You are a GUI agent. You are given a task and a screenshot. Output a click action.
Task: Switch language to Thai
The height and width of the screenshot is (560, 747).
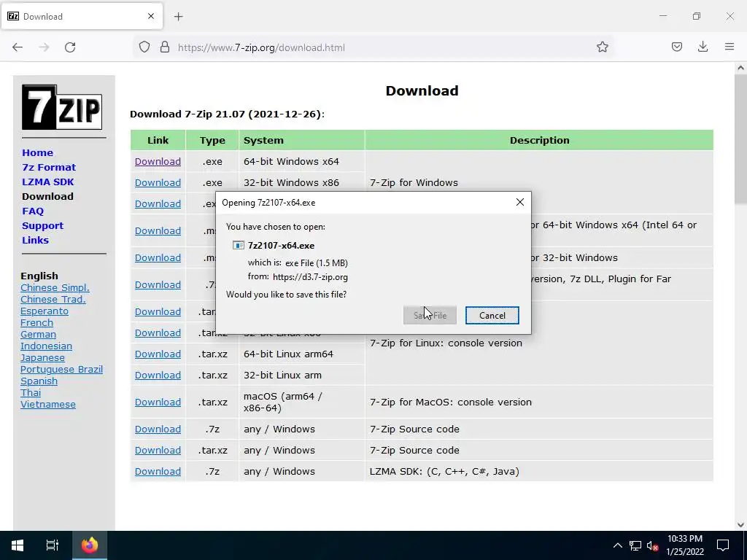pos(31,393)
